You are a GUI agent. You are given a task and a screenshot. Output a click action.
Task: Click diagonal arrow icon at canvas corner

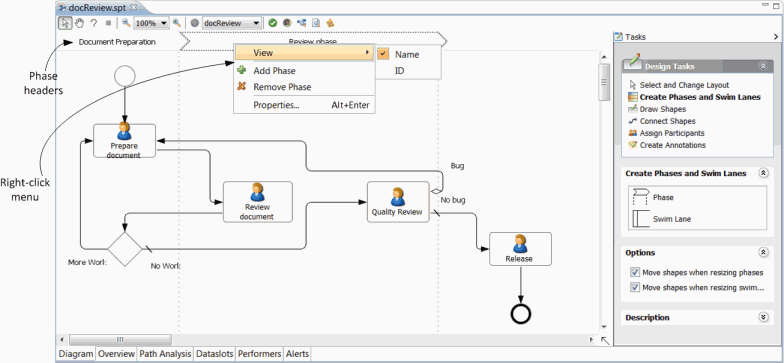605,340
